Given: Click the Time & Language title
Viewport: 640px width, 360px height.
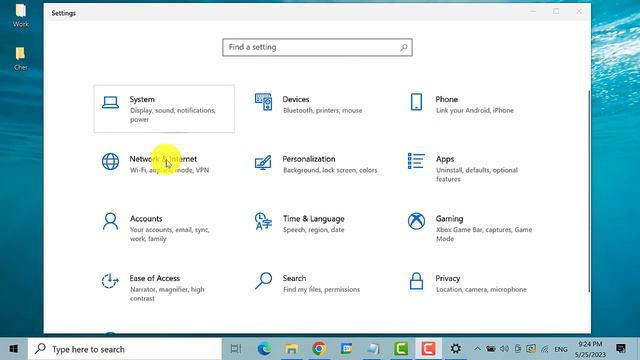Looking at the screenshot, I should point(313,219).
